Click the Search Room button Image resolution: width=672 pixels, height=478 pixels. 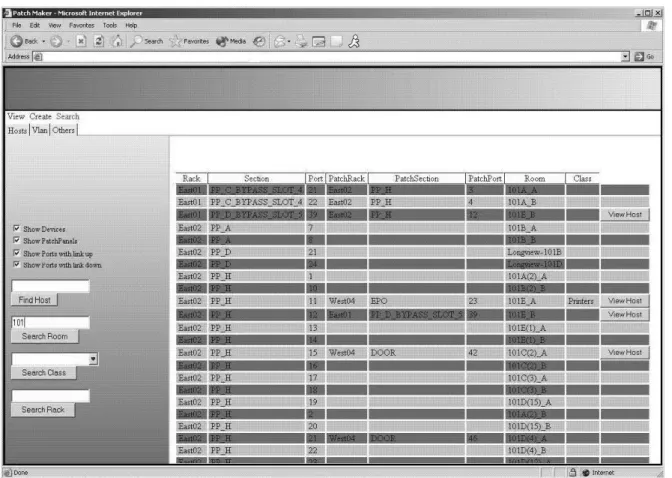pyautogui.click(x=45, y=337)
